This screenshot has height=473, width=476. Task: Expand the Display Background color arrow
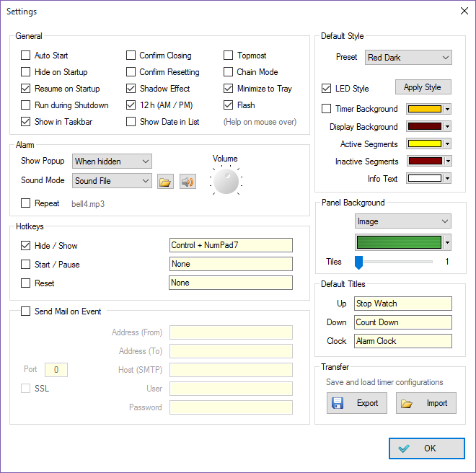(447, 126)
